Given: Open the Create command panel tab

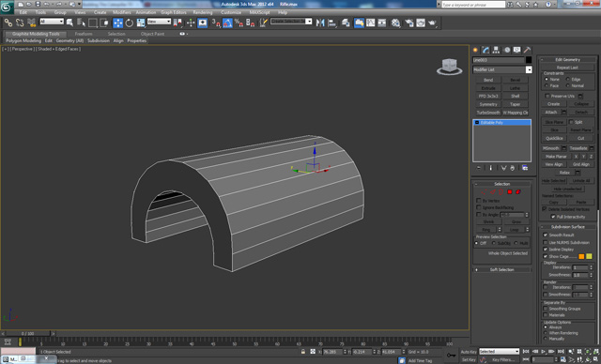Looking at the screenshot, I should 476,50.
